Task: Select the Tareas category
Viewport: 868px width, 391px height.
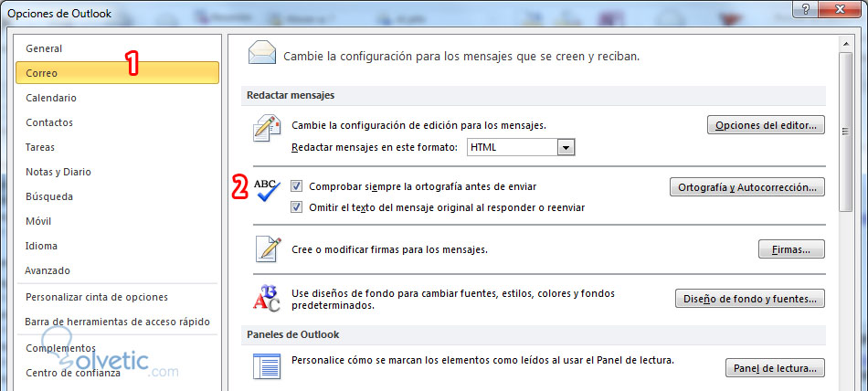Action: [x=118, y=147]
